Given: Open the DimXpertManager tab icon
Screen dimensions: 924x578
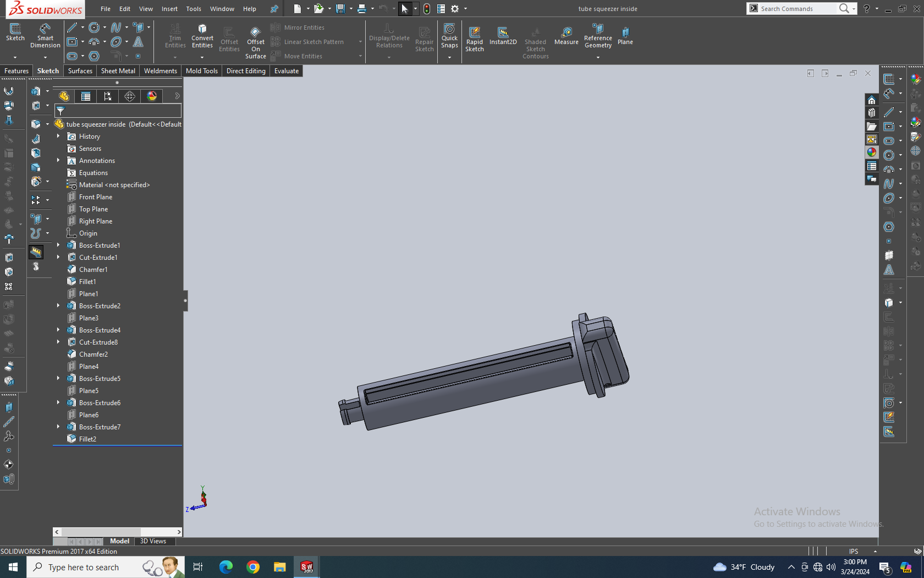Looking at the screenshot, I should (130, 96).
